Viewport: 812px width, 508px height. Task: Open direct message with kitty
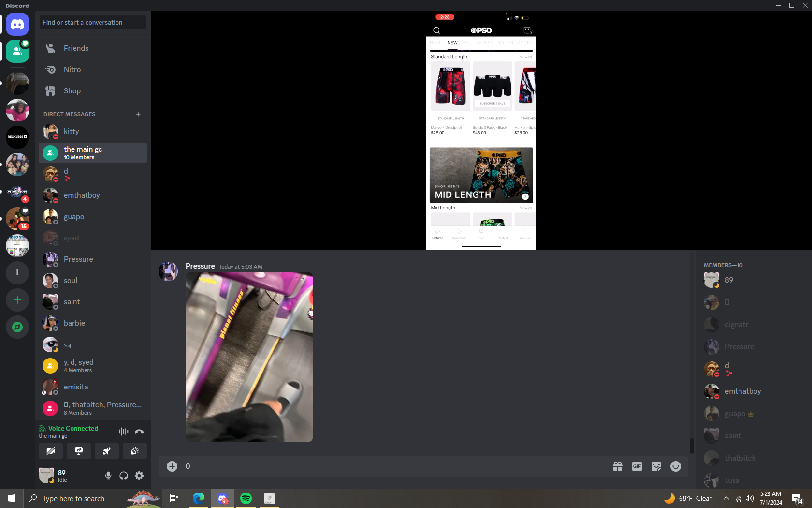coord(93,132)
